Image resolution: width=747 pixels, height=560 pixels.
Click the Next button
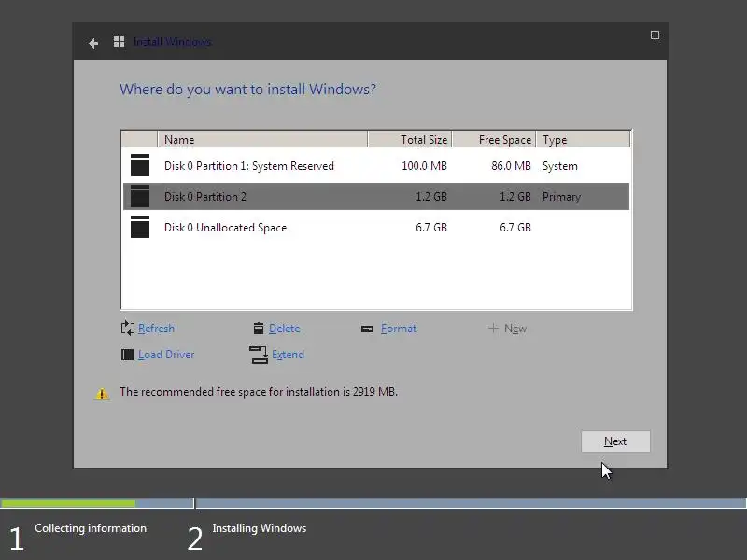pyautogui.click(x=615, y=441)
